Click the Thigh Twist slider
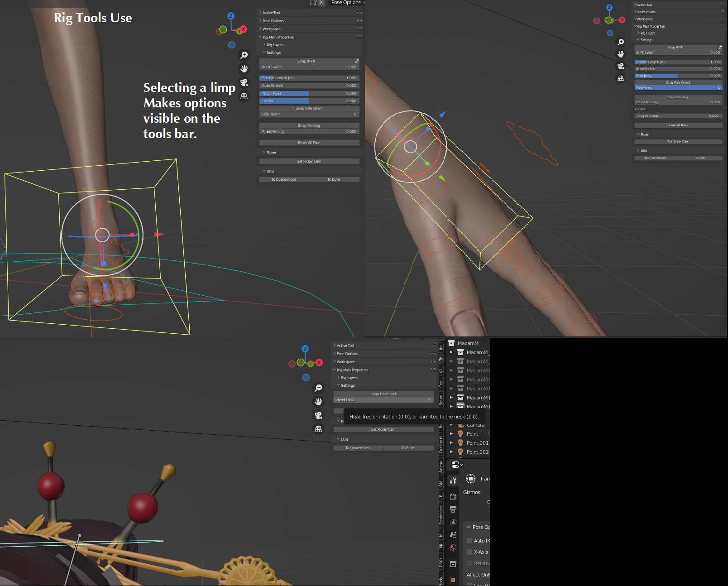This screenshot has width=728, height=586. pos(309,93)
